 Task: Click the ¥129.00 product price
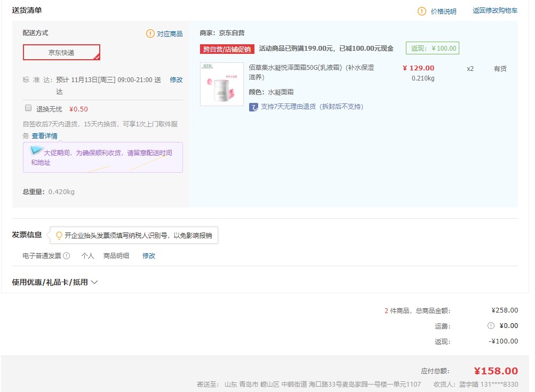(x=418, y=68)
